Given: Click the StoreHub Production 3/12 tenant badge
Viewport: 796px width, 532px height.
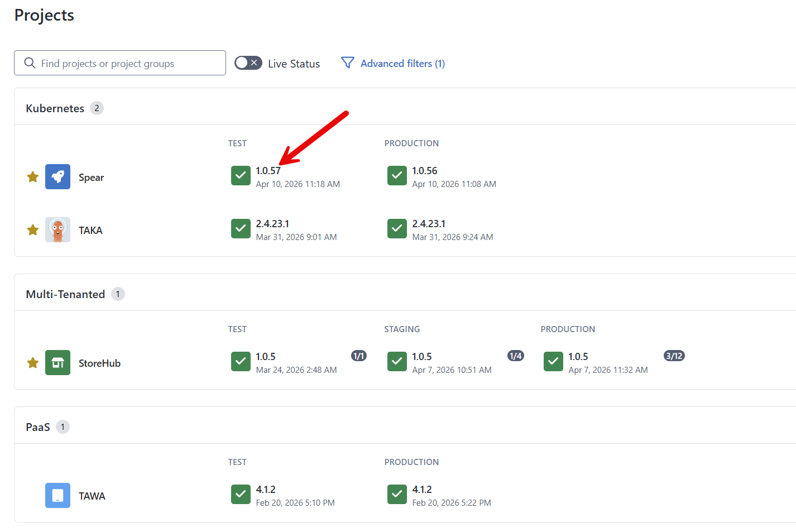Looking at the screenshot, I should 674,356.
